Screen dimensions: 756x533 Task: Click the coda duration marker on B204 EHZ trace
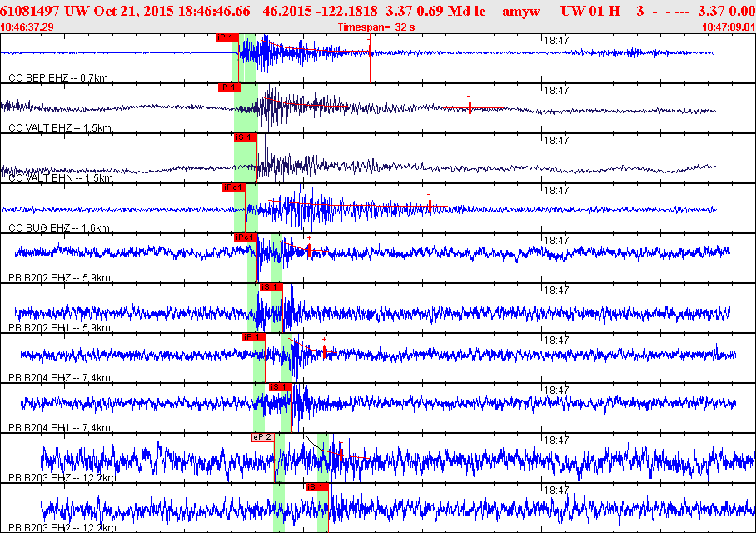coord(324,351)
